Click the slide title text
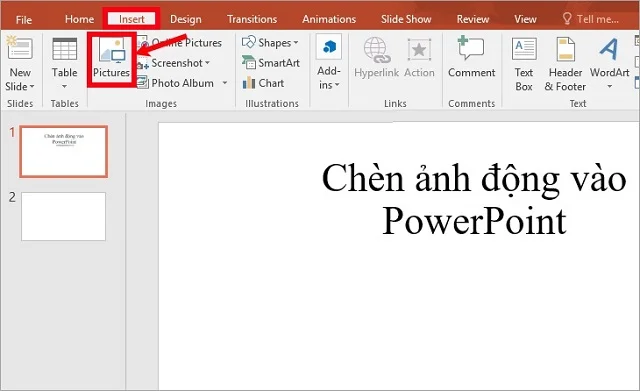 coord(474,199)
